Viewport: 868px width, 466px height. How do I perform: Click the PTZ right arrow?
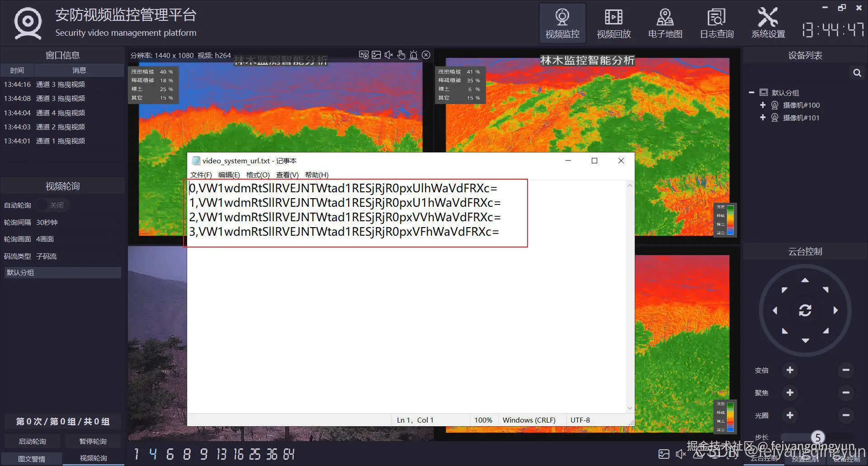point(835,310)
